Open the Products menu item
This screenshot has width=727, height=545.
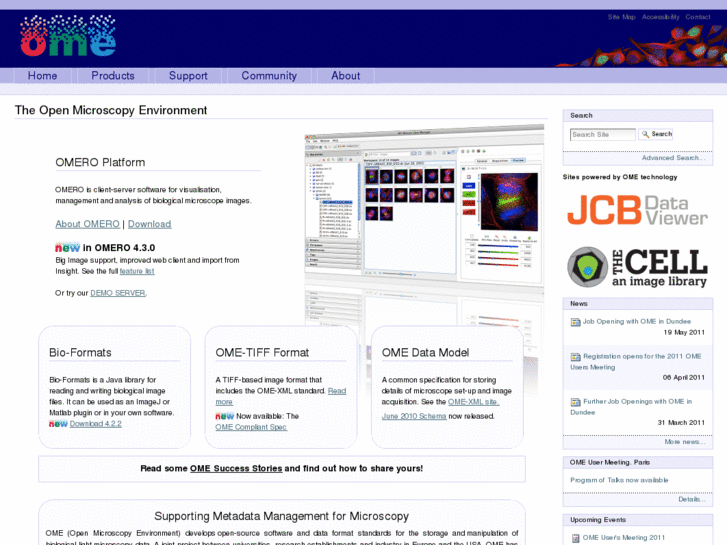click(113, 76)
